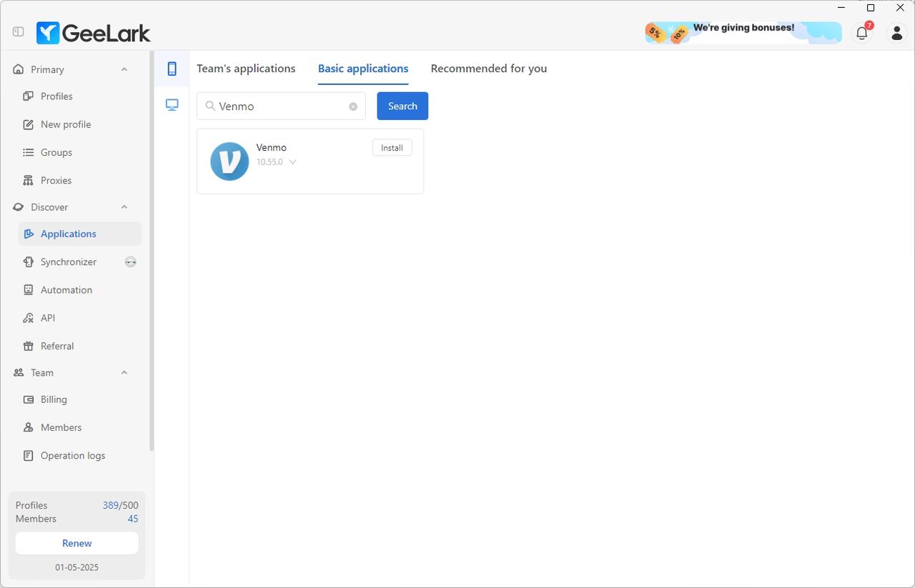Collapse the Discover section
Viewport: 915px width, 588px height.
[x=124, y=207]
